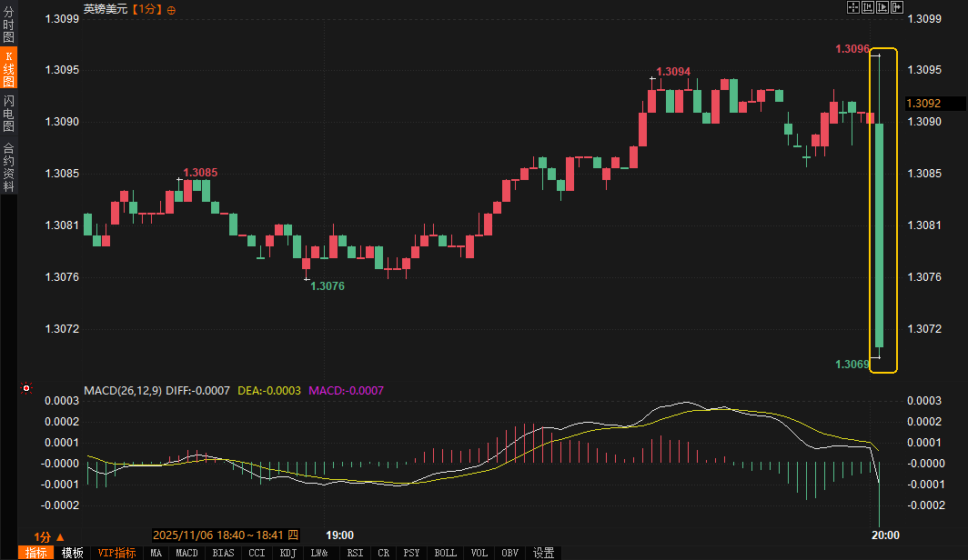
Task: Click the magenta MACD:-0.0007 value
Action: [x=346, y=390]
